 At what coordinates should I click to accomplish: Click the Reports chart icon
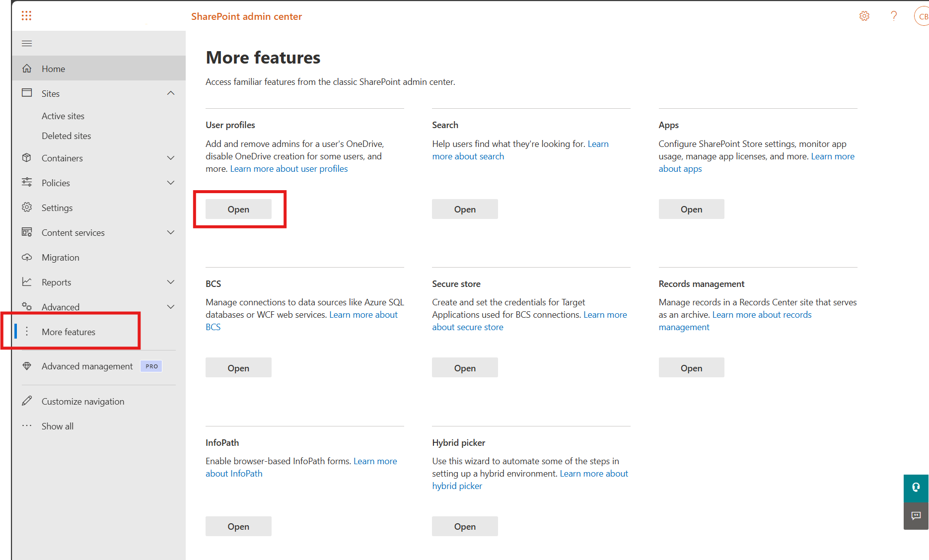click(27, 282)
